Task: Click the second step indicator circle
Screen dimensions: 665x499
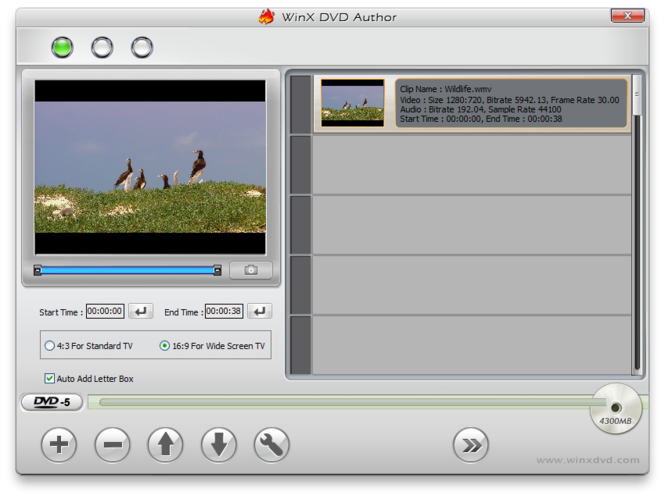Action: pyautogui.click(x=102, y=47)
